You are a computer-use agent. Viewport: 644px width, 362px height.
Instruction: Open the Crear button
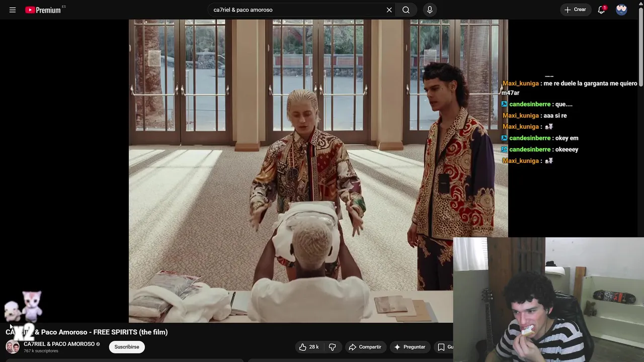click(575, 10)
